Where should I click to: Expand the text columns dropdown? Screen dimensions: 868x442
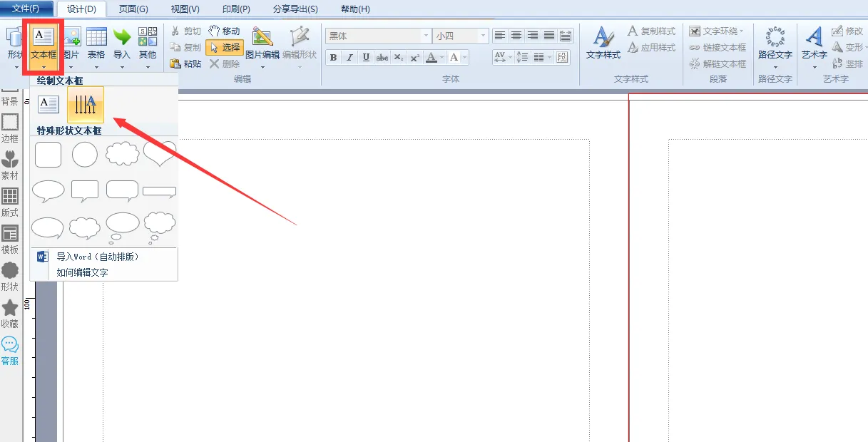click(x=548, y=57)
